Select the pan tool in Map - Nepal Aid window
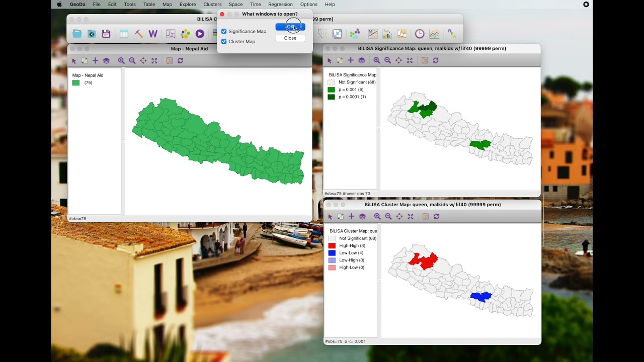 pyautogui.click(x=143, y=61)
